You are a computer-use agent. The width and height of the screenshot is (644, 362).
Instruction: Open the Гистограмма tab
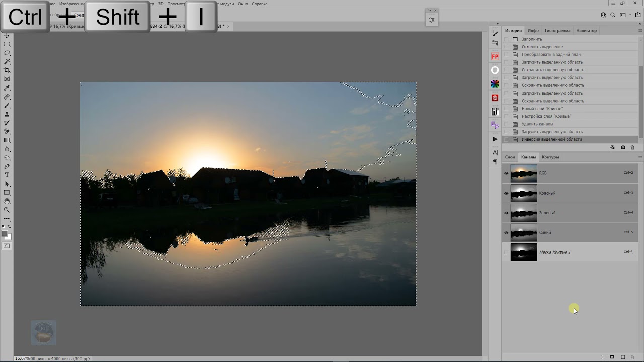point(557,31)
